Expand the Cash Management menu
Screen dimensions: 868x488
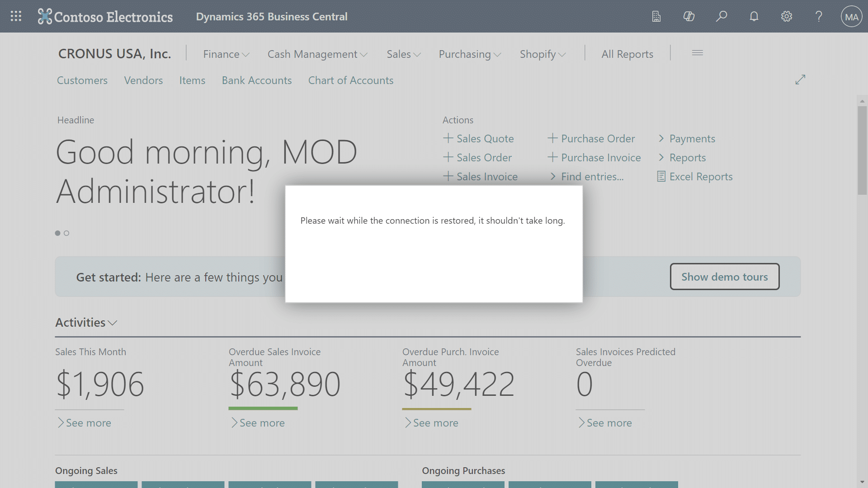tap(317, 54)
